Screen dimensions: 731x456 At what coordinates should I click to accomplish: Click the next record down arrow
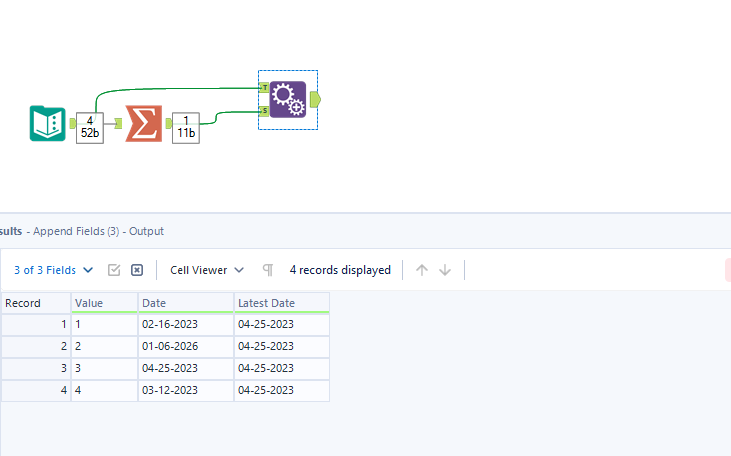pos(445,270)
